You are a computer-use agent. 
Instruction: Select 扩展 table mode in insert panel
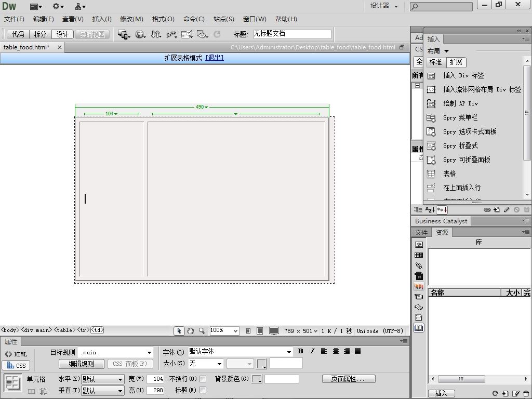pyautogui.click(x=456, y=62)
